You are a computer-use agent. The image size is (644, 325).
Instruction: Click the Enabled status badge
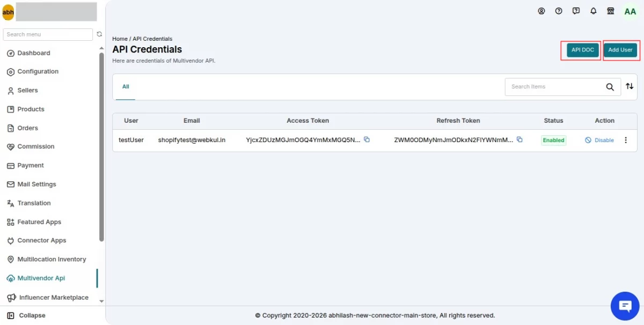[x=553, y=140]
